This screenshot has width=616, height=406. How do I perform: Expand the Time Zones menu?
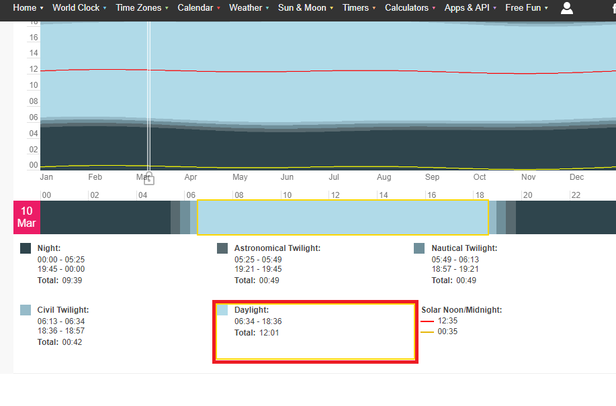coord(141,8)
